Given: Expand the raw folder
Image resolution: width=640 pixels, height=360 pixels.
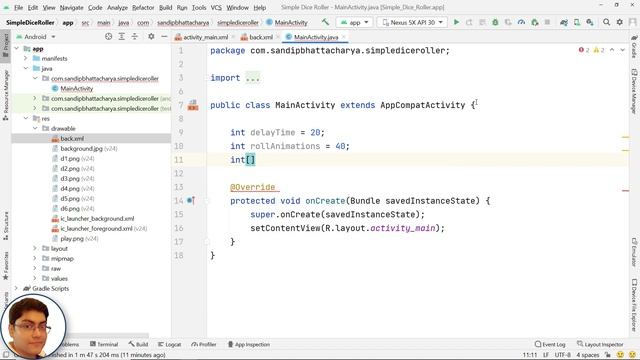Looking at the screenshot, I should click(35, 268).
